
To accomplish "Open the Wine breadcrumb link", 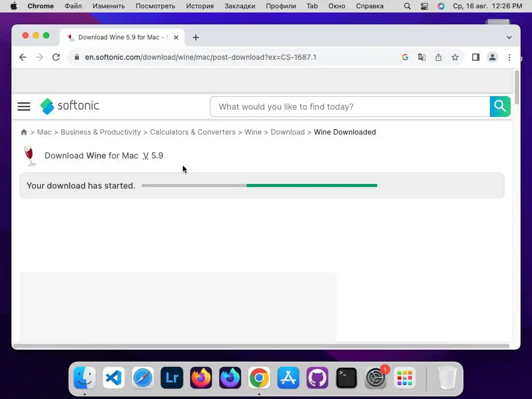I will click(253, 132).
